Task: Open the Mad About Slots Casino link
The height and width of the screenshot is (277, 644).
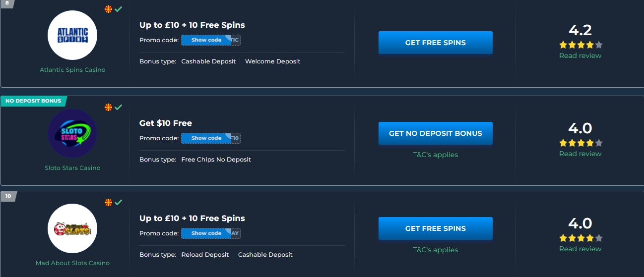Action: [x=72, y=263]
